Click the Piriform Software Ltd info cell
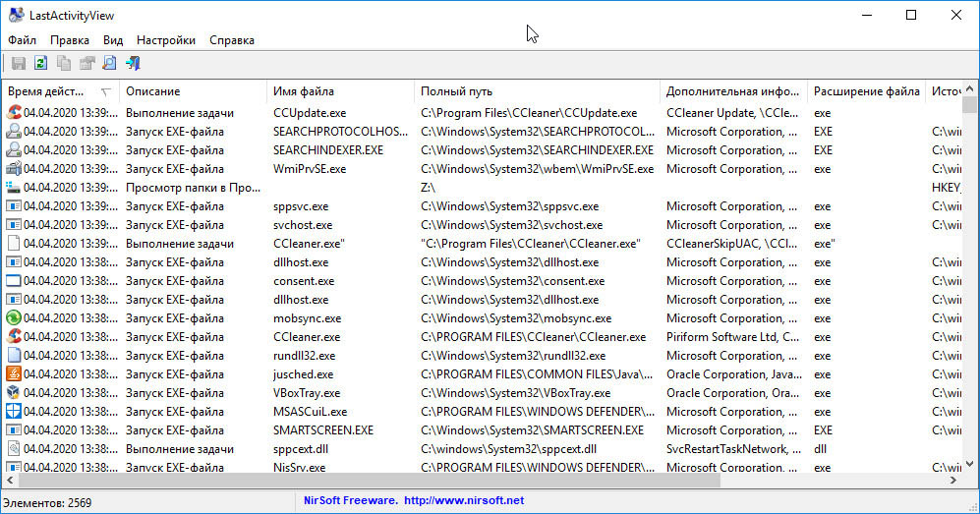980x514 pixels. click(733, 337)
